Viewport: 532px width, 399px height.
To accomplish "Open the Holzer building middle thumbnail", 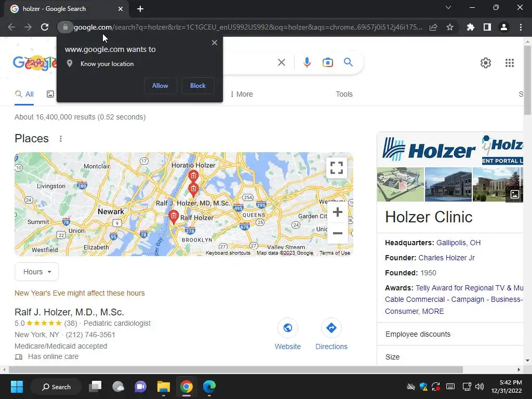I will pos(448,184).
